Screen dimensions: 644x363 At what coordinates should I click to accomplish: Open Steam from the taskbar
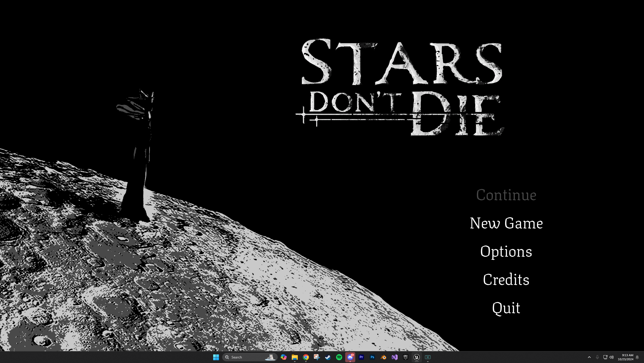point(328,357)
